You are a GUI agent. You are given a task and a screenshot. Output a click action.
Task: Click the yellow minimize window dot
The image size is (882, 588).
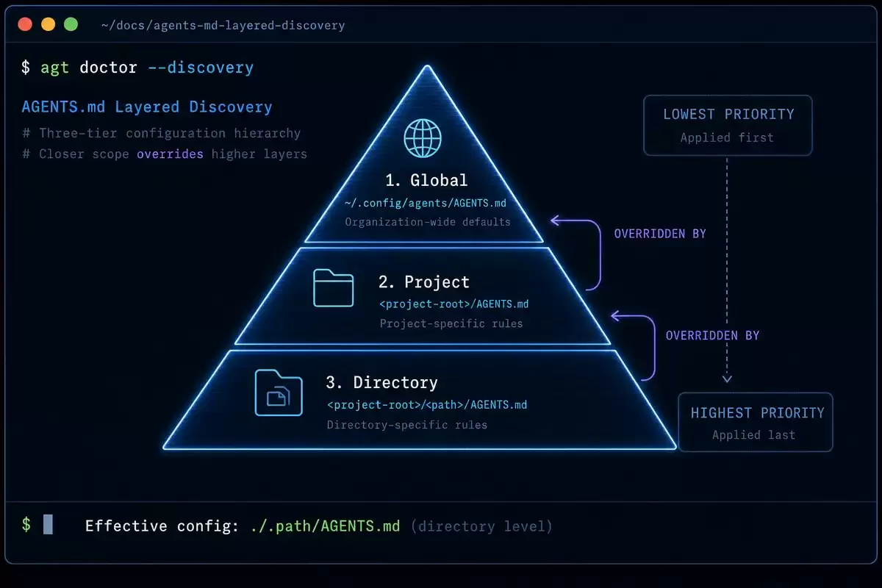(48, 24)
